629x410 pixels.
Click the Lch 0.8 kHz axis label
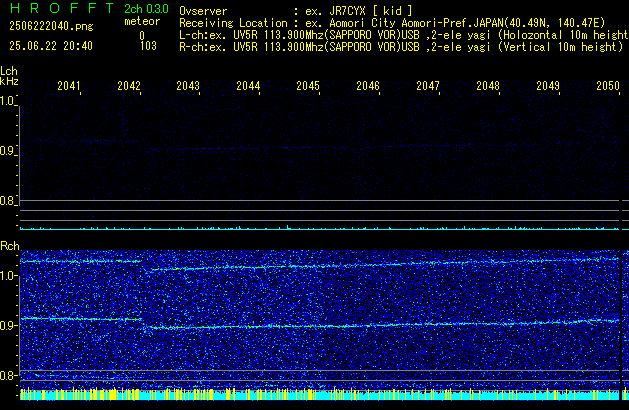point(8,201)
